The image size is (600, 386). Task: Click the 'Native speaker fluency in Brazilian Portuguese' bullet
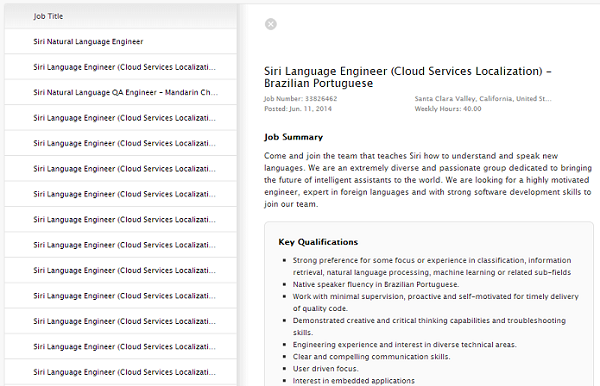pyautogui.click(x=376, y=284)
